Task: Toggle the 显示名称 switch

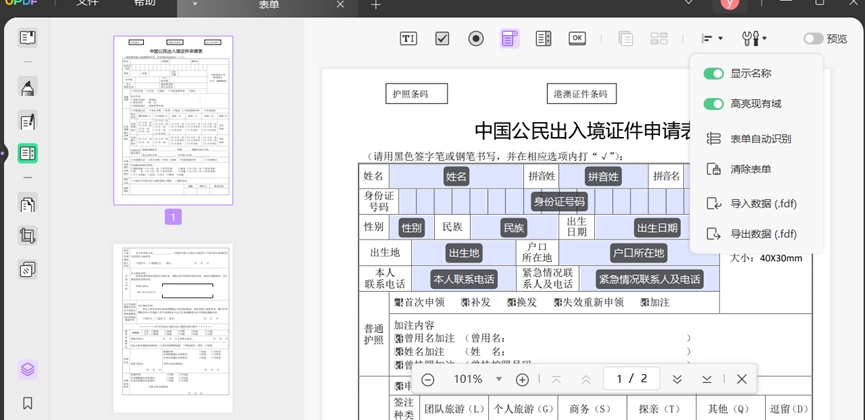Action: coord(713,73)
